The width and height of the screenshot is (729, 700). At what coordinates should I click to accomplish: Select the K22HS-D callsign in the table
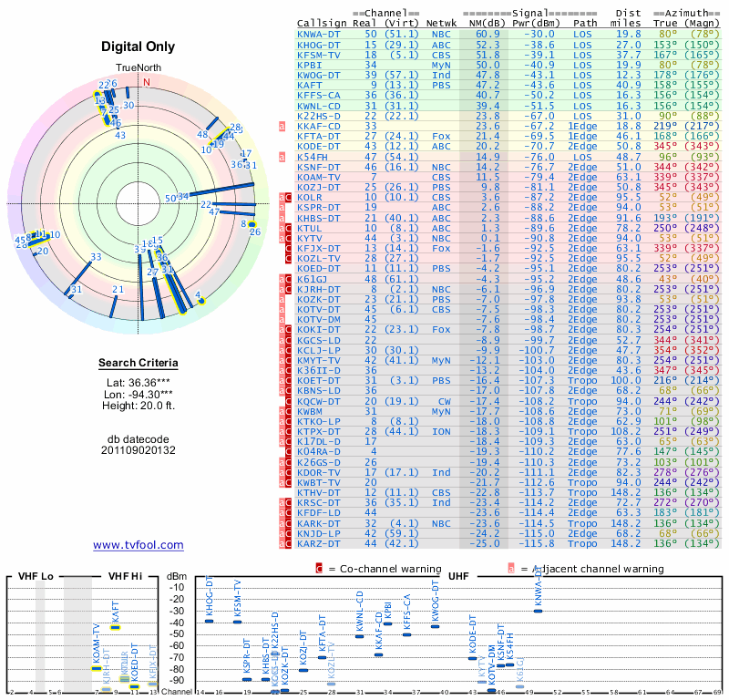click(318, 116)
